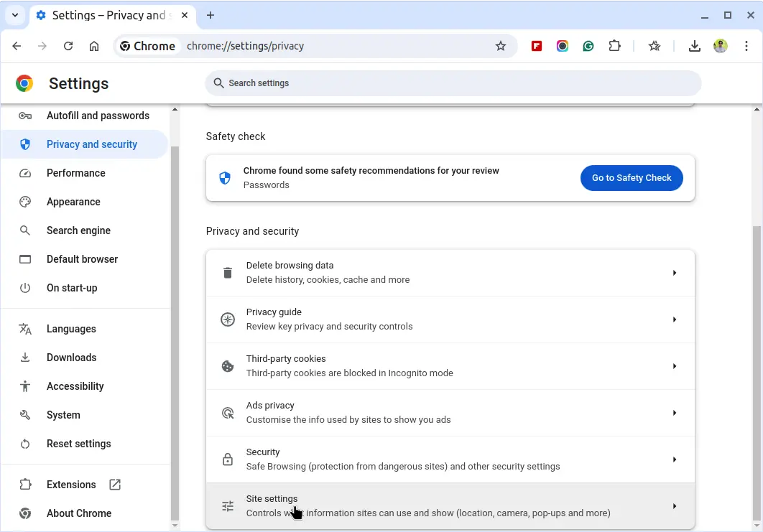
Task: Open Accessibility settings
Action: (84, 386)
